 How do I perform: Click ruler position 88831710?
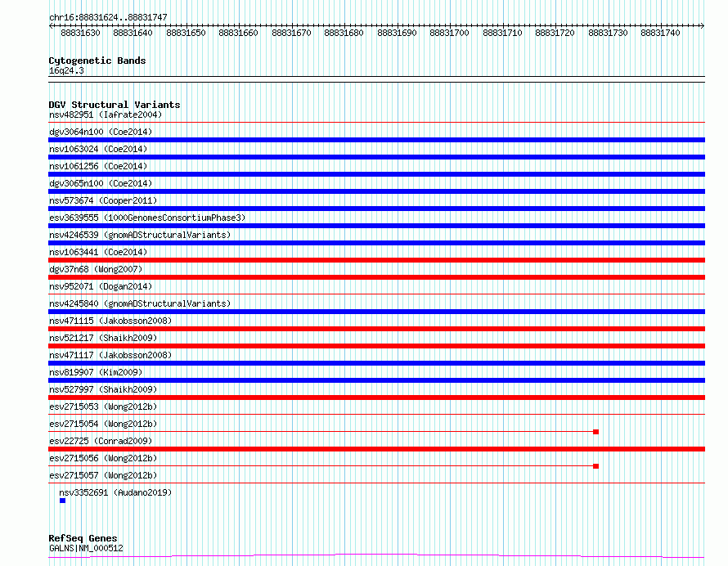coord(502,33)
